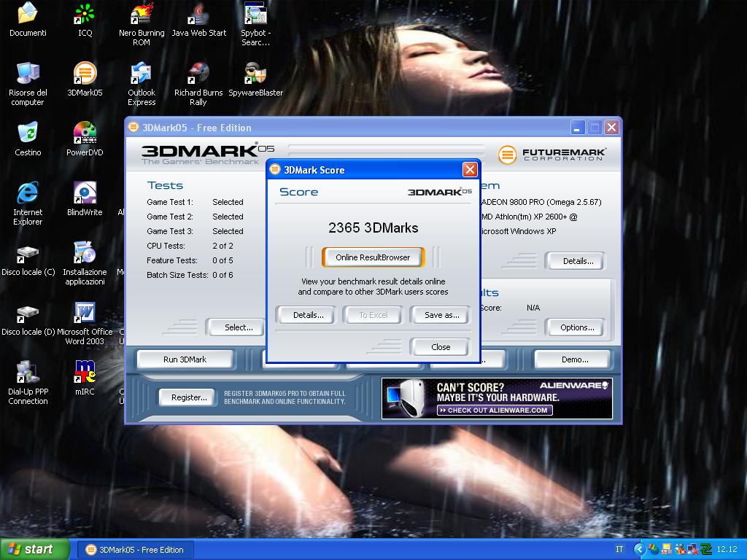
Task: Open Internet Explorer desktop icon
Action: tap(28, 204)
